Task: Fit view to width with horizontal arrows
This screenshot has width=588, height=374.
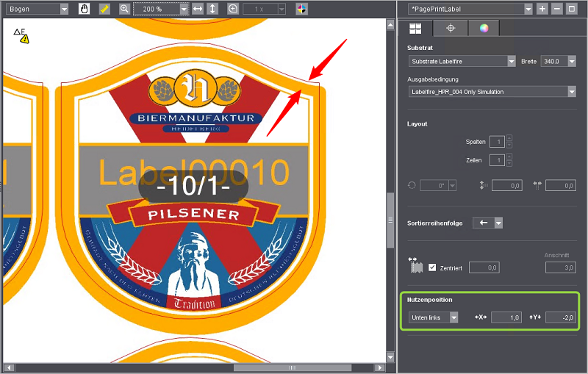Action: [197, 9]
